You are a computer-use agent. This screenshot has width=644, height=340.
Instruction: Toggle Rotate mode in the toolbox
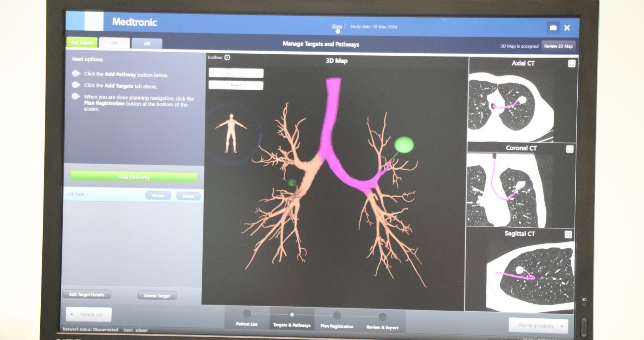[x=243, y=74]
